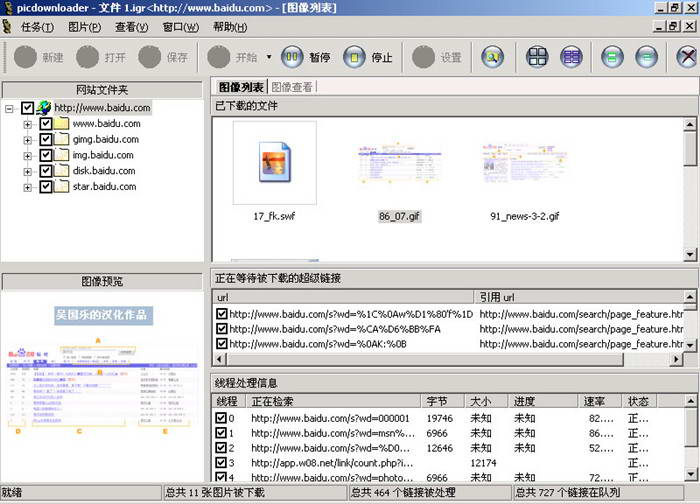Open the dropdown arrow next to Start (开始)
Viewport: 700px width, 504px height.
(x=269, y=57)
